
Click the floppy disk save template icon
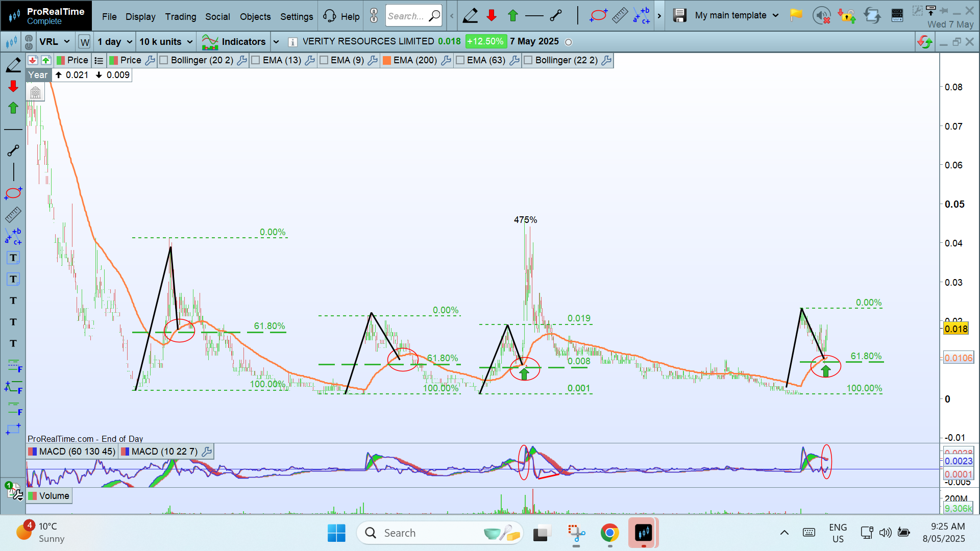click(679, 16)
